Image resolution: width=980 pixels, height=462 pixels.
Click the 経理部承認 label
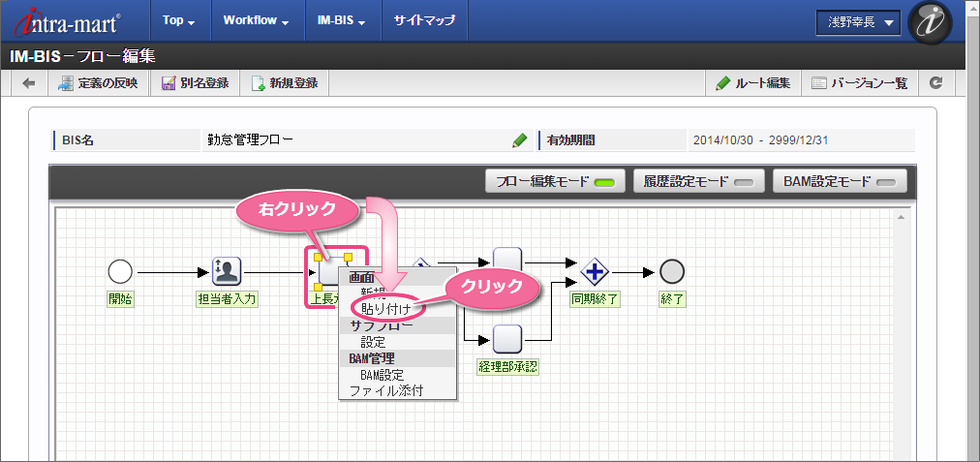tap(507, 367)
